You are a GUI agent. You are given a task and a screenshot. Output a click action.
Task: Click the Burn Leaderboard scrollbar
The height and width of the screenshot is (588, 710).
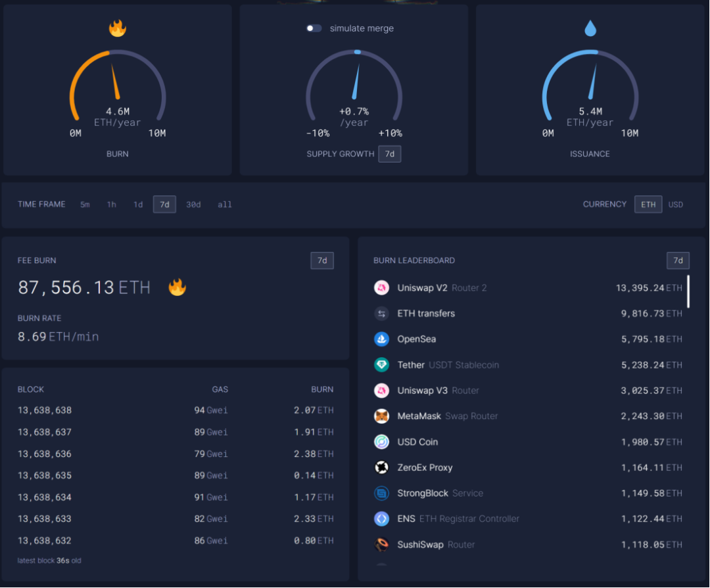click(x=688, y=291)
